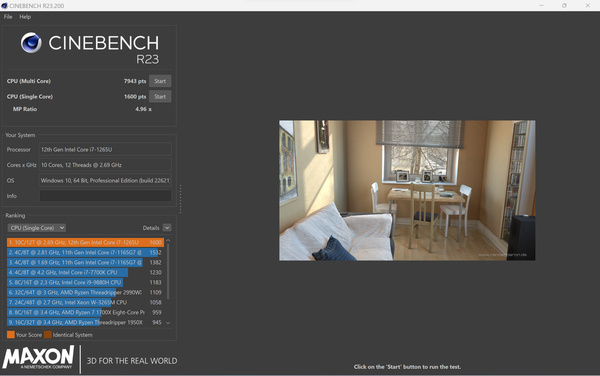600x376 pixels.
Task: Click the Cinebench sphere logo icon
Action: [x=31, y=42]
